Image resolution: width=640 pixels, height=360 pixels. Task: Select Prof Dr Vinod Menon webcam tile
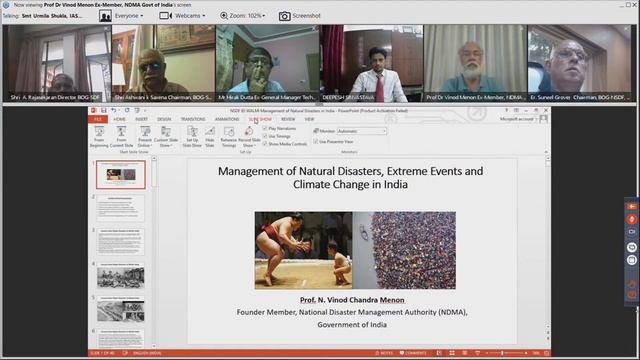(475, 63)
